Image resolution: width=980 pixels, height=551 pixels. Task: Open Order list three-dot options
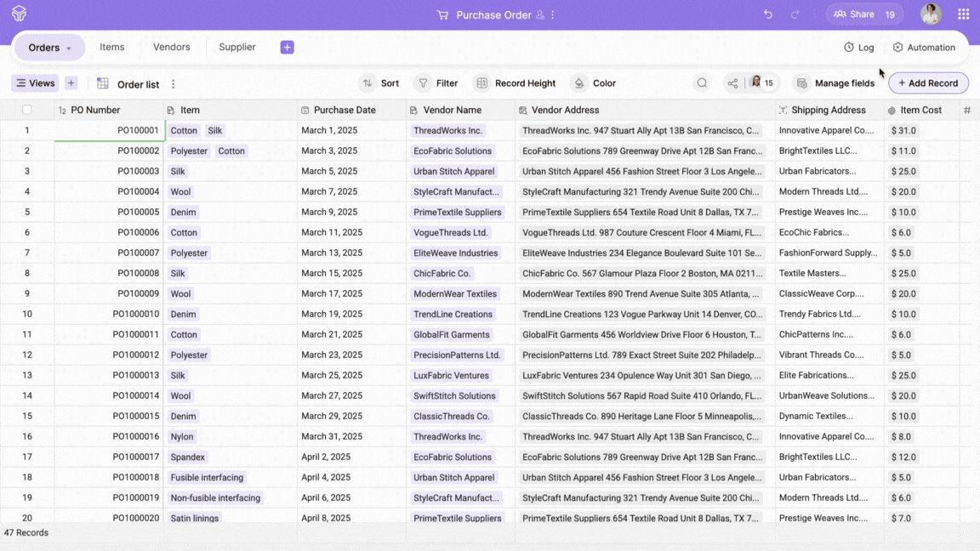[174, 84]
